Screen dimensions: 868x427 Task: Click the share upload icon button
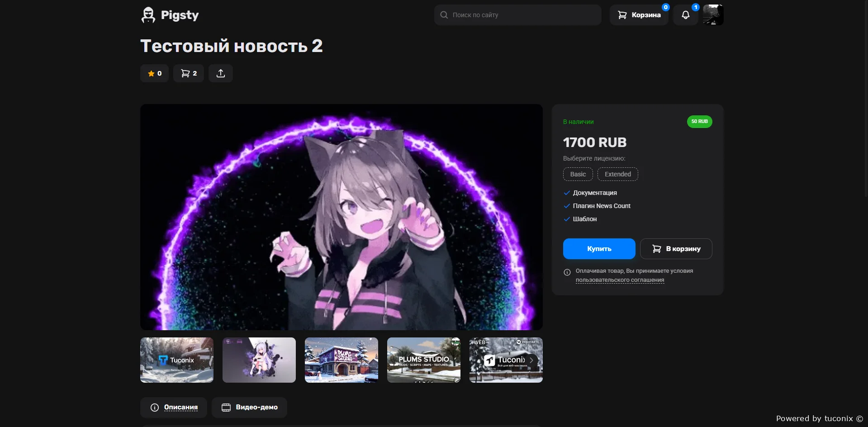pos(221,73)
